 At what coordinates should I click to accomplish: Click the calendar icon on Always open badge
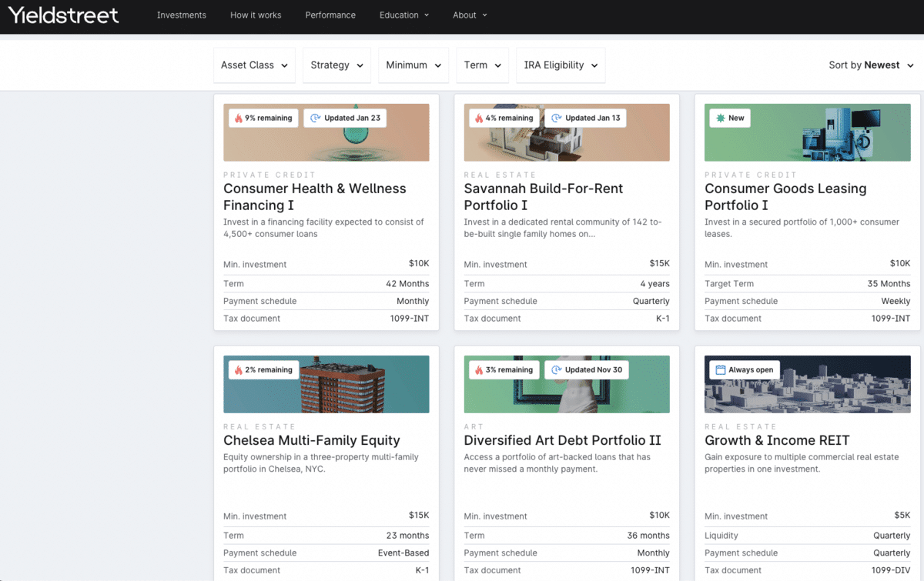tap(720, 370)
